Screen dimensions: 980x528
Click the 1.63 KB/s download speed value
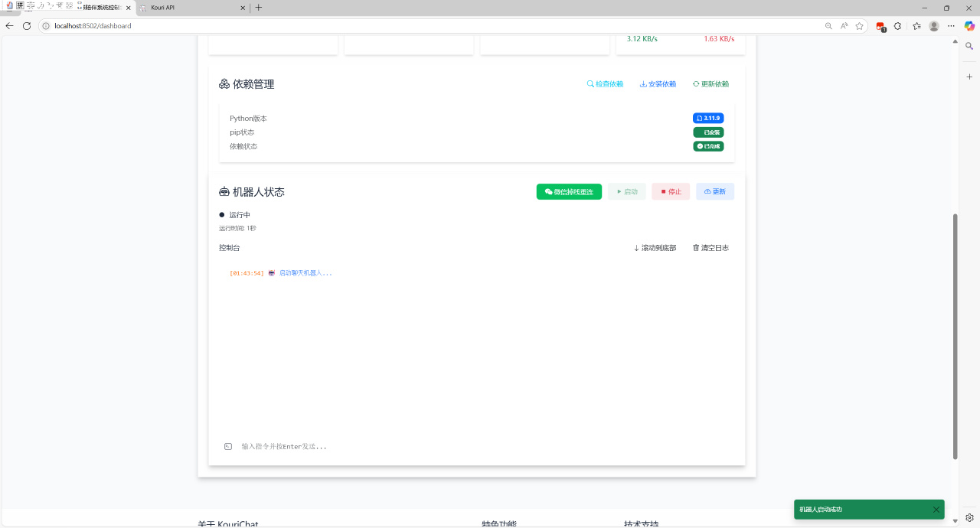tap(719, 39)
